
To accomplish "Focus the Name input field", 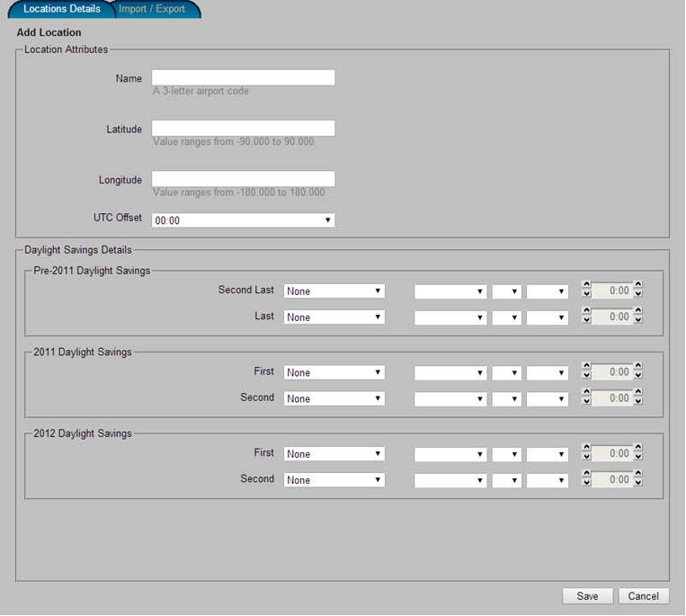I will coord(244,77).
